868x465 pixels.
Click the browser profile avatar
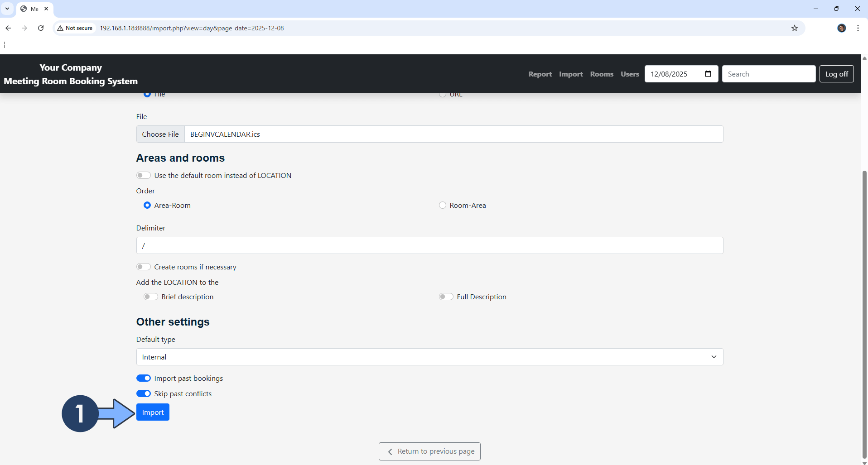pos(842,28)
